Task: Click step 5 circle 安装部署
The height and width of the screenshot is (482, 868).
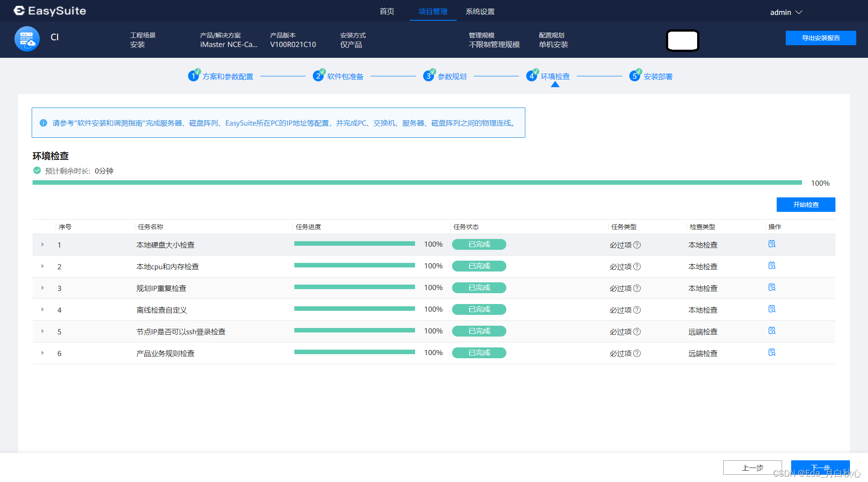Action: pyautogui.click(x=635, y=76)
